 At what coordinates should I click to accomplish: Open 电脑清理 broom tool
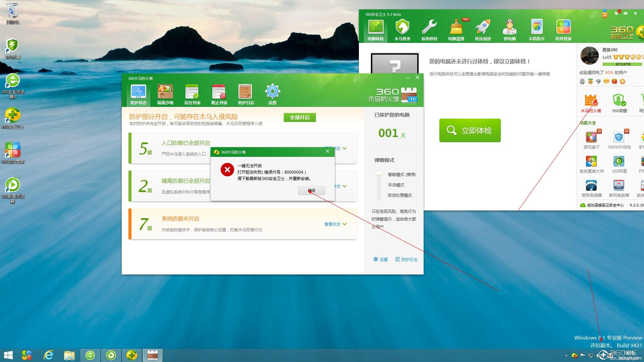pyautogui.click(x=456, y=30)
